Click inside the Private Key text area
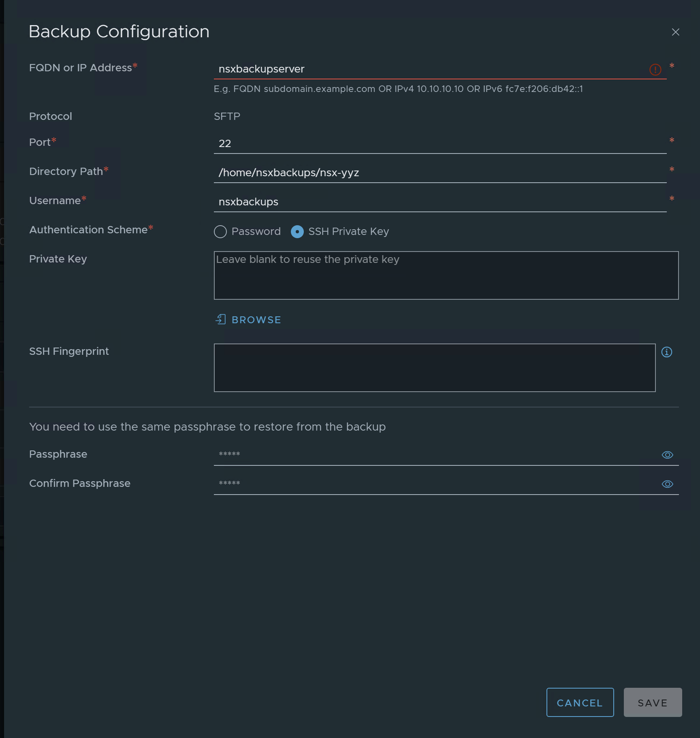 (x=446, y=275)
